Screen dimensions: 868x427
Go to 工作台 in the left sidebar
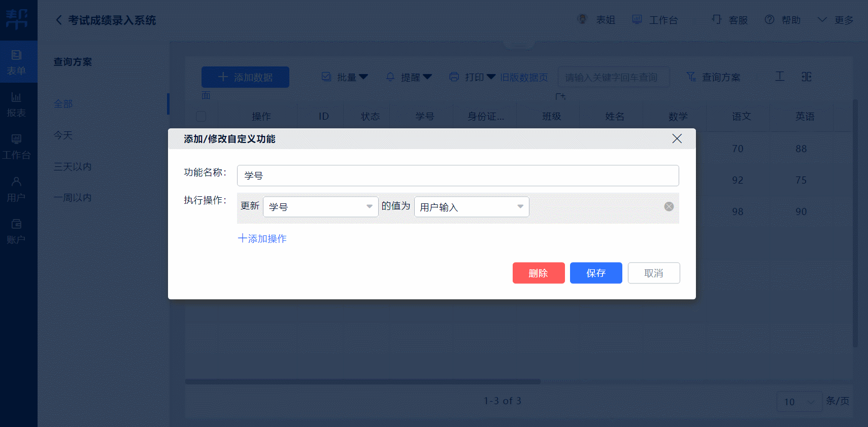(16, 146)
